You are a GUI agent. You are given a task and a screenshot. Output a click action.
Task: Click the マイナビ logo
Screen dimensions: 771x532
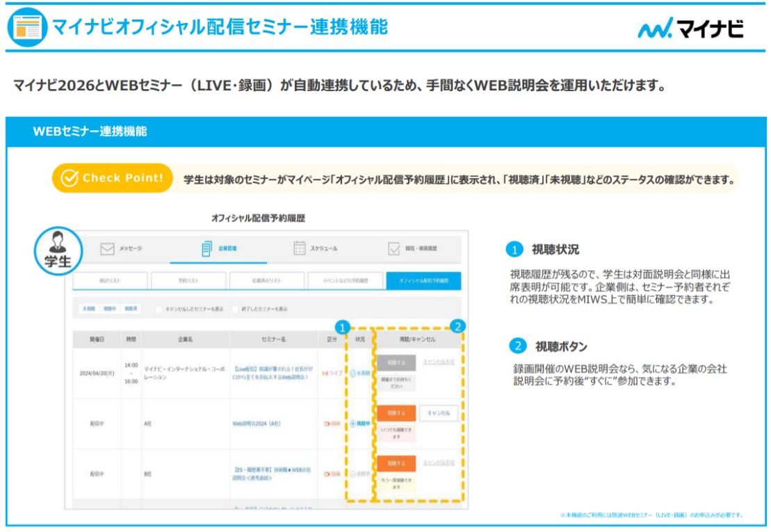690,28
